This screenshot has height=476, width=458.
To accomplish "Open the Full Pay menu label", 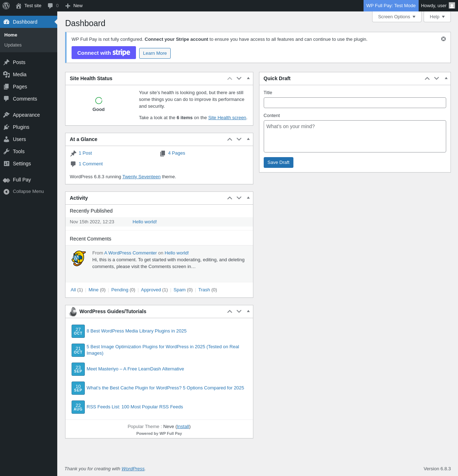I will pos(22,180).
